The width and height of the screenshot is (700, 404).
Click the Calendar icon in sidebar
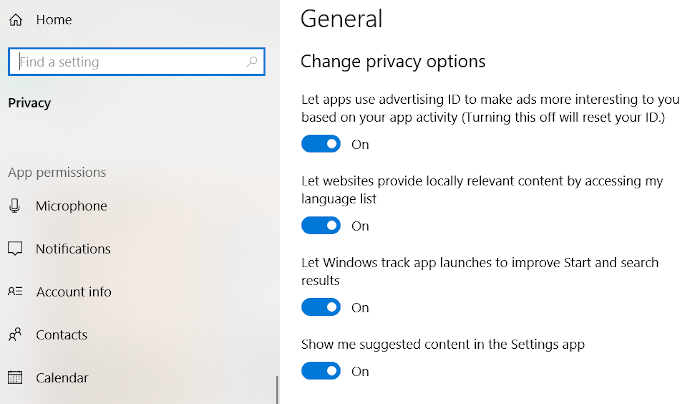coord(16,378)
